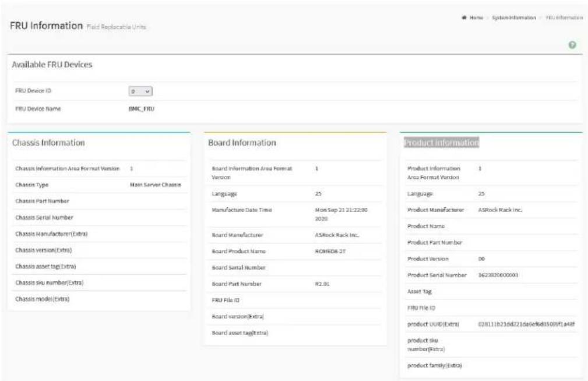Click the Asset Tag label
588x381 pixels.
pos(420,292)
